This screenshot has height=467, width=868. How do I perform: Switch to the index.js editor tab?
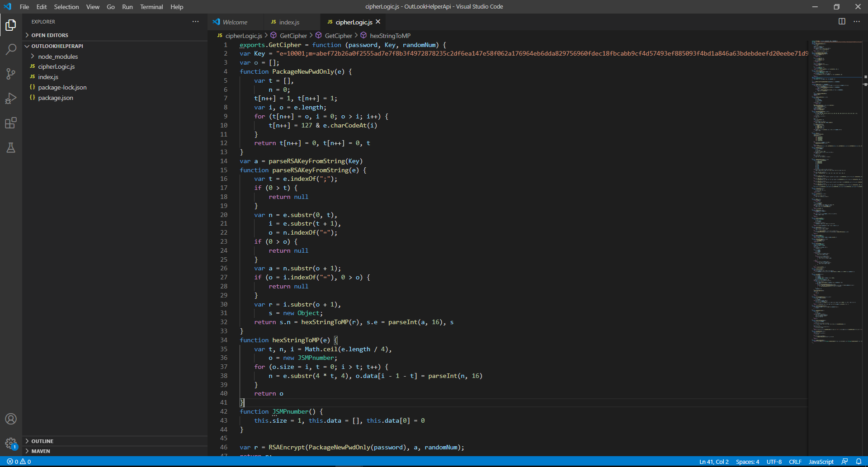coord(289,22)
